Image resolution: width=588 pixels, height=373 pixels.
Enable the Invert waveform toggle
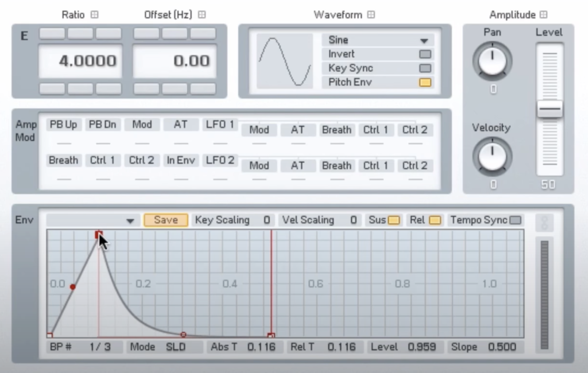point(425,54)
